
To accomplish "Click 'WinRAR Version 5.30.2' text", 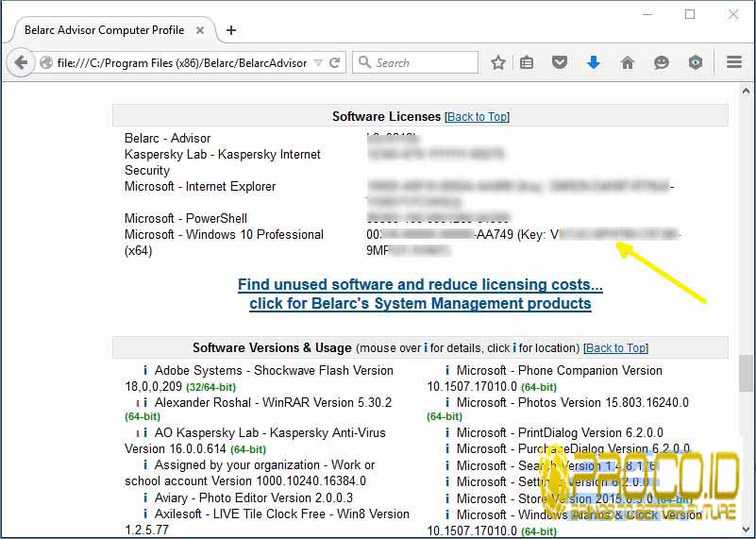I will coord(327,402).
